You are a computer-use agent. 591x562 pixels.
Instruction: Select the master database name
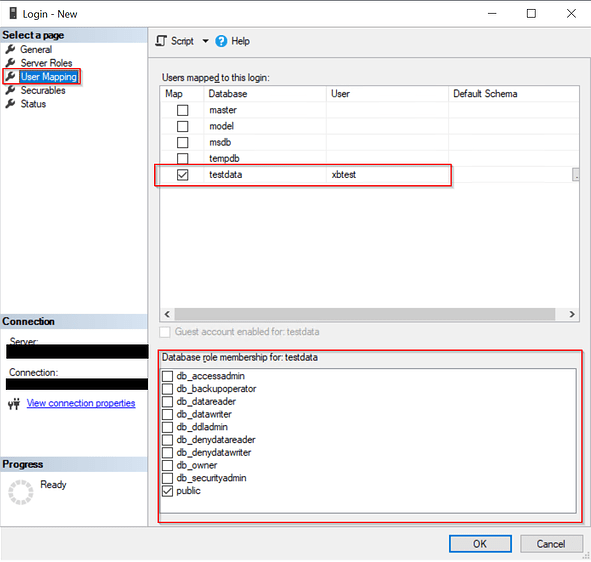223,110
